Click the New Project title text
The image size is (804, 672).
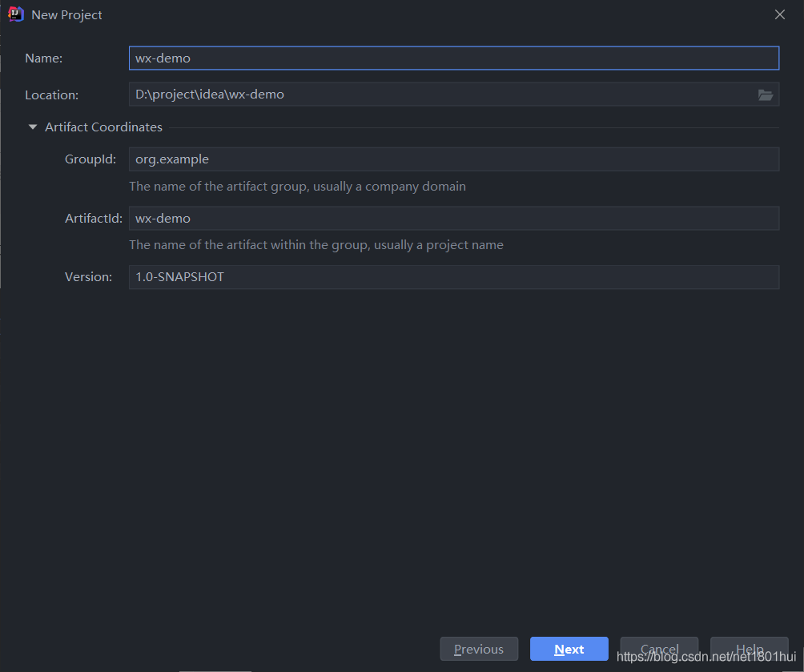pos(66,15)
